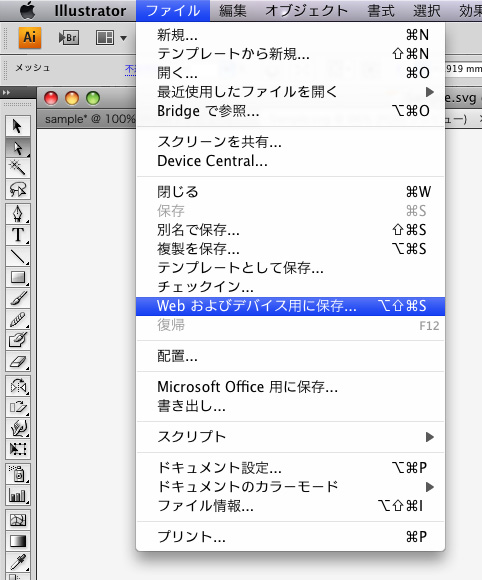Select the Eraser tool
This screenshot has height=580, width=482.
[17, 361]
